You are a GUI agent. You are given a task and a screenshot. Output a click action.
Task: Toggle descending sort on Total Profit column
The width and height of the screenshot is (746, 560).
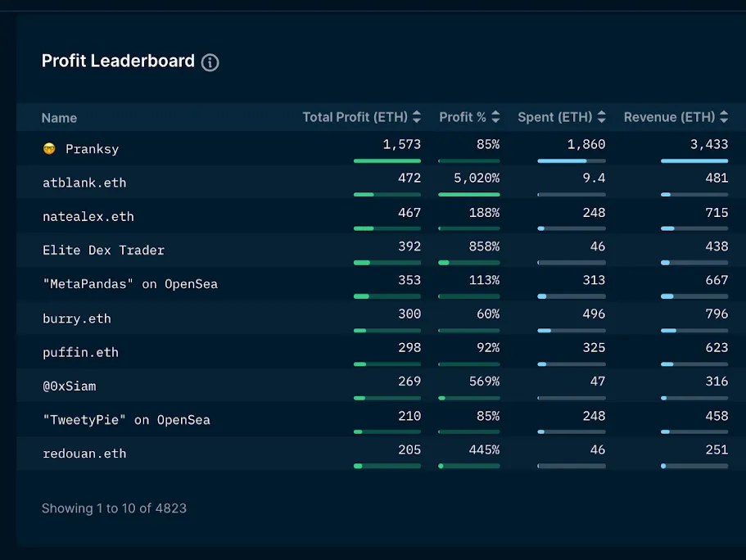(417, 120)
